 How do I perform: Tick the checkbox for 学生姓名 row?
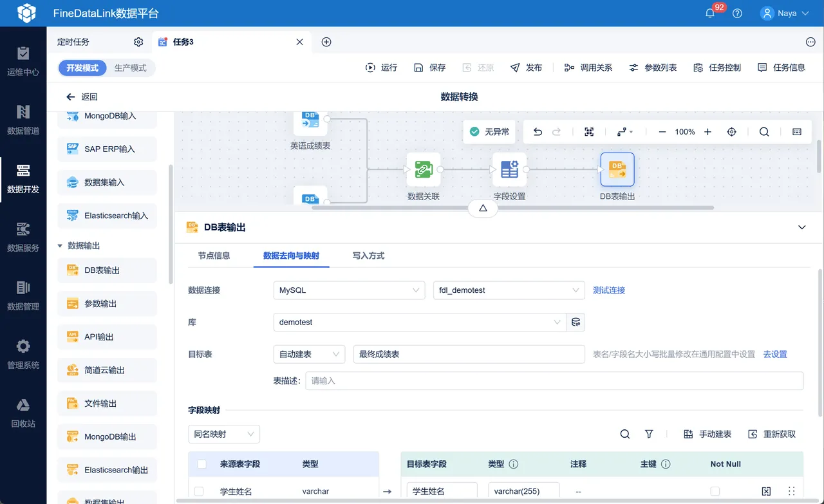click(199, 491)
